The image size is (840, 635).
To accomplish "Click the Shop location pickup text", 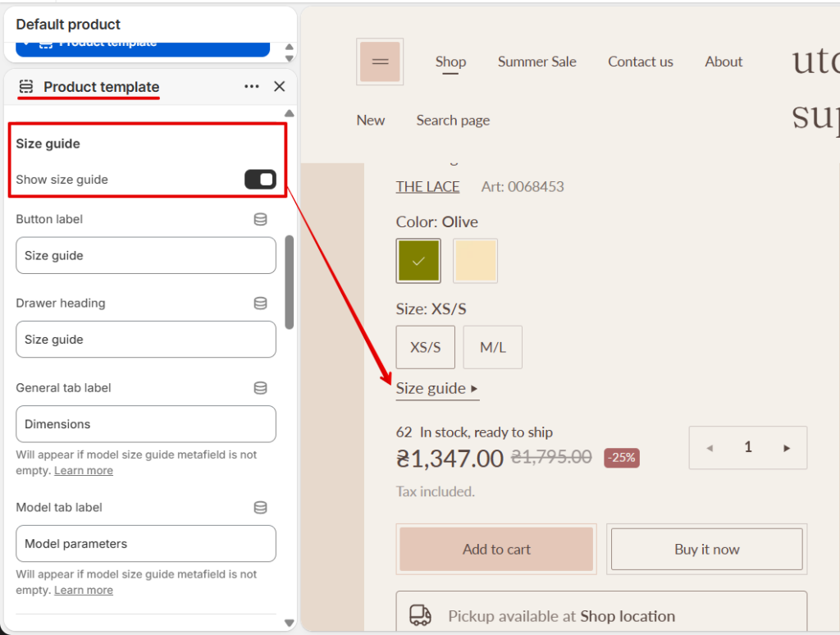I will [628, 616].
